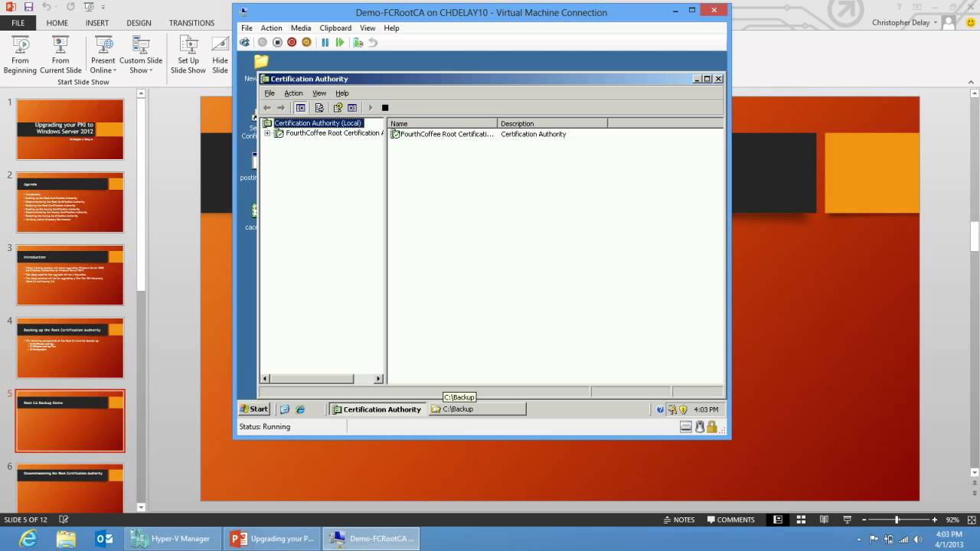Click Certification Authority taskbar button in VM
The height and width of the screenshot is (551, 980).
click(377, 409)
